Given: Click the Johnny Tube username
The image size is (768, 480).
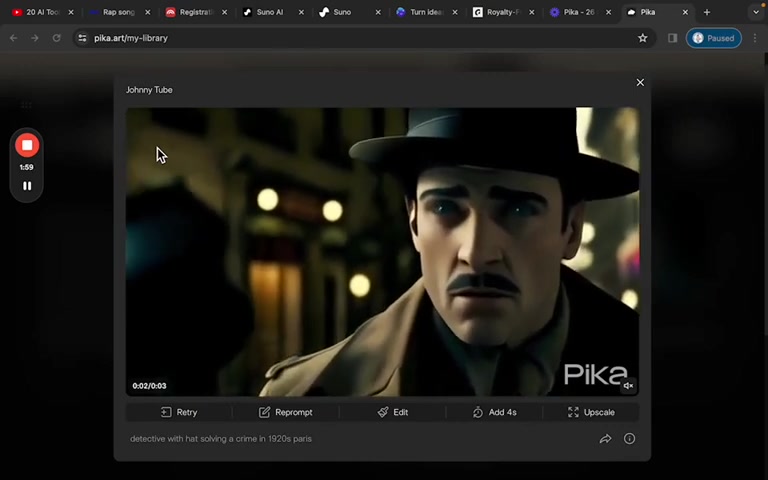Looking at the screenshot, I should tap(149, 90).
